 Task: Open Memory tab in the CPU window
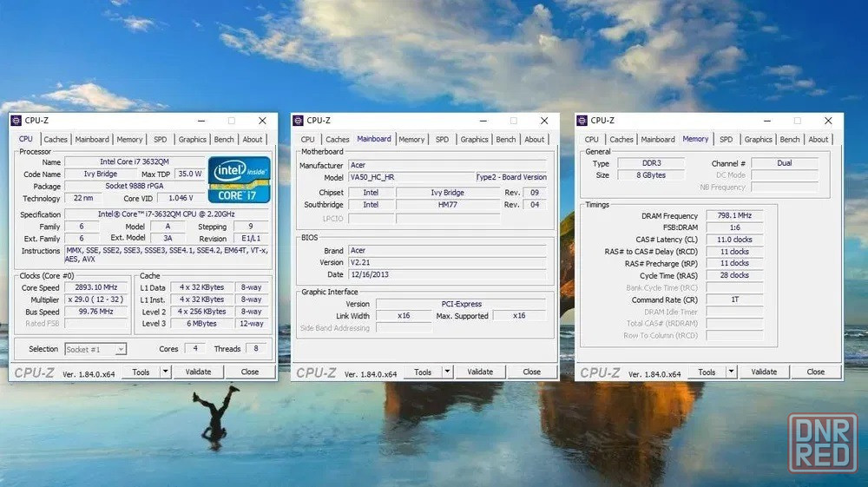(129, 140)
